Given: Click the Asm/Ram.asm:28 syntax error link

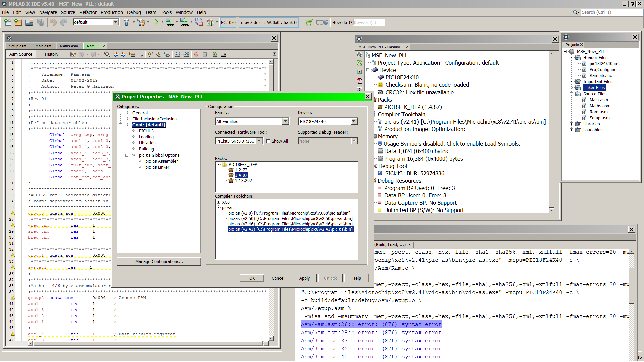Looking at the screenshot, I should point(371,333).
